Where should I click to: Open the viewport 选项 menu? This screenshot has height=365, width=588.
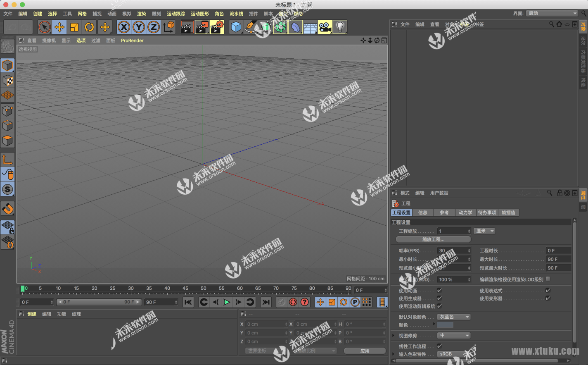click(x=81, y=41)
